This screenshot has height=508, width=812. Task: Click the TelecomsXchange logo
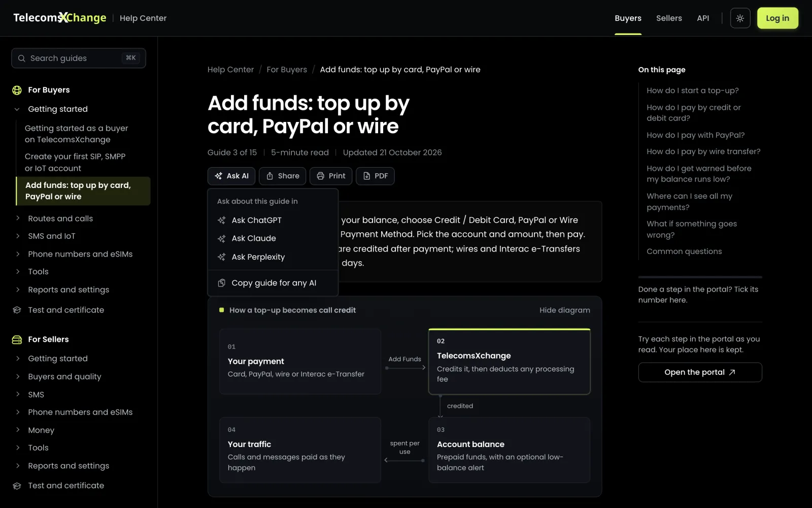(60, 18)
